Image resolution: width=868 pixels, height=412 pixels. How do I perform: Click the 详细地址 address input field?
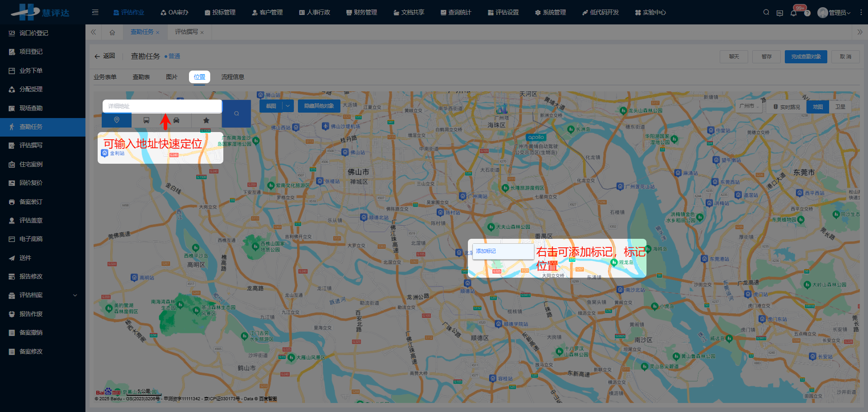point(162,106)
